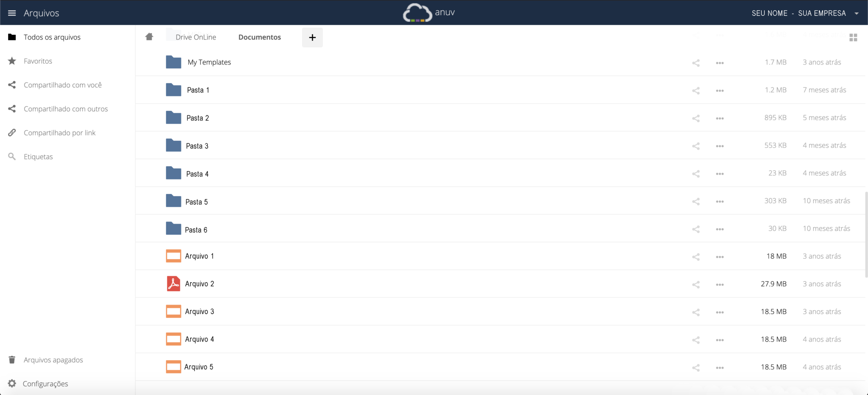Open the PDF icon of Arquivo 2
This screenshot has width=868, height=395.
(x=173, y=283)
